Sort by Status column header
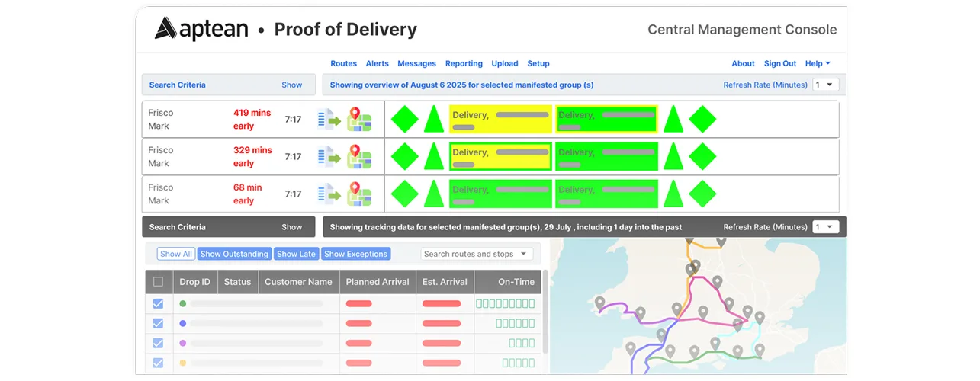Viewport: 980px width, 381px height. [237, 282]
